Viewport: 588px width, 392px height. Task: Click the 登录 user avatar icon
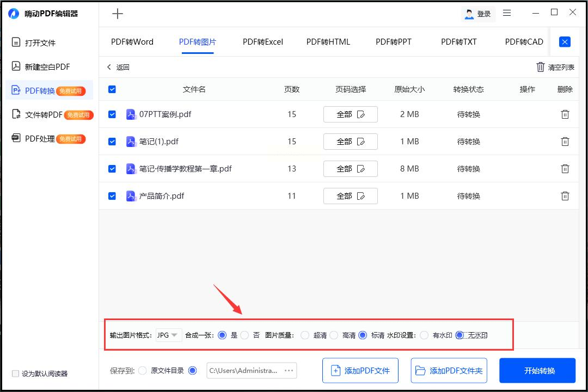469,14
